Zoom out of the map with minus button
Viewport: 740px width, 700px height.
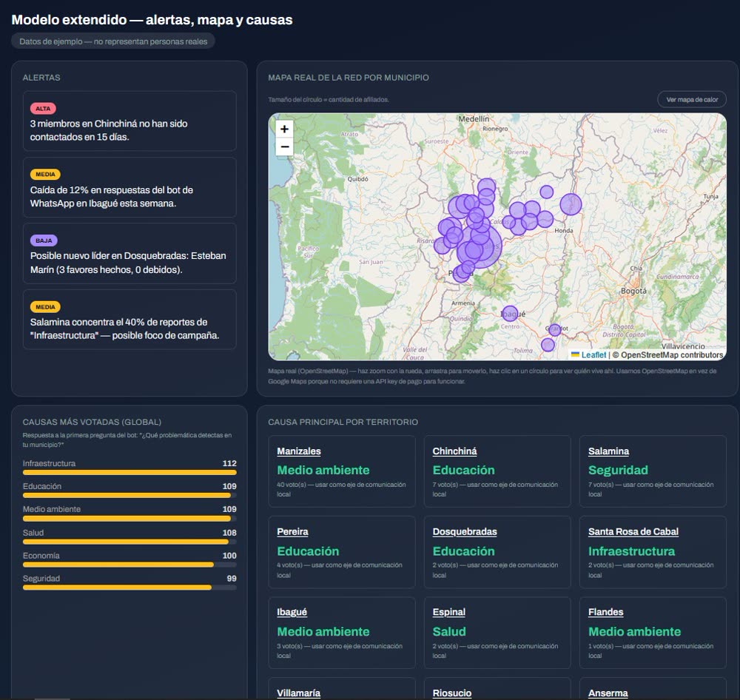coord(284,147)
